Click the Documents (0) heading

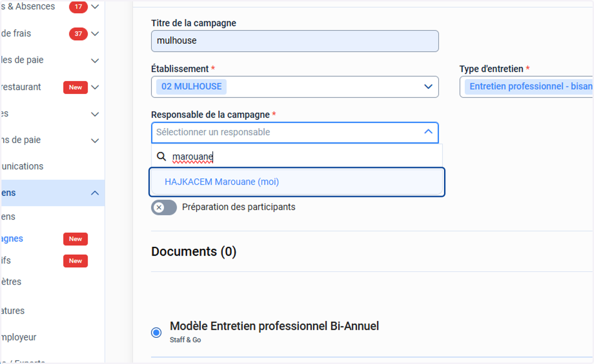pos(194,251)
